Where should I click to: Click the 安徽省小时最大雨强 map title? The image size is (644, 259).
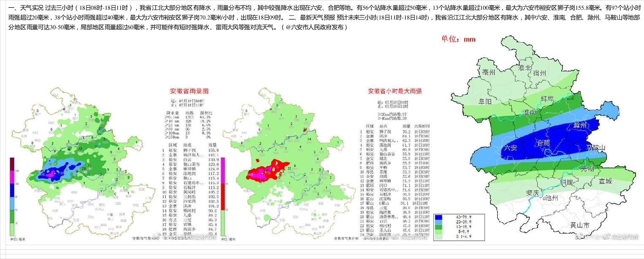pos(396,91)
